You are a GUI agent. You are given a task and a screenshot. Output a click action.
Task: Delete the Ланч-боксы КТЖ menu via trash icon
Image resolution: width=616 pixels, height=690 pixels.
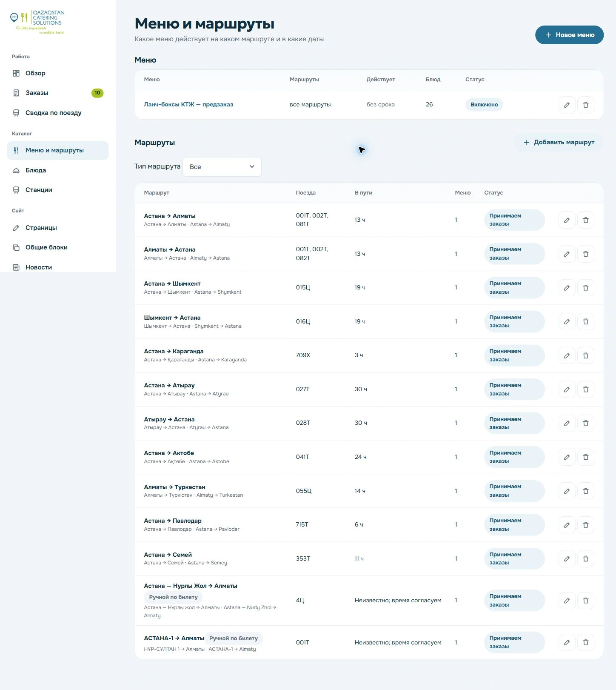pos(586,105)
